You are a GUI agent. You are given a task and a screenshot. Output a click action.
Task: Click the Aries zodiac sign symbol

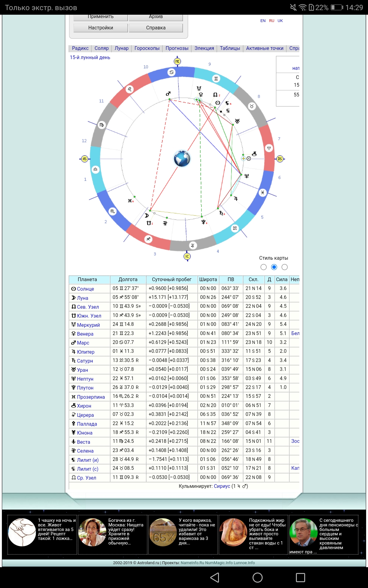click(x=269, y=148)
